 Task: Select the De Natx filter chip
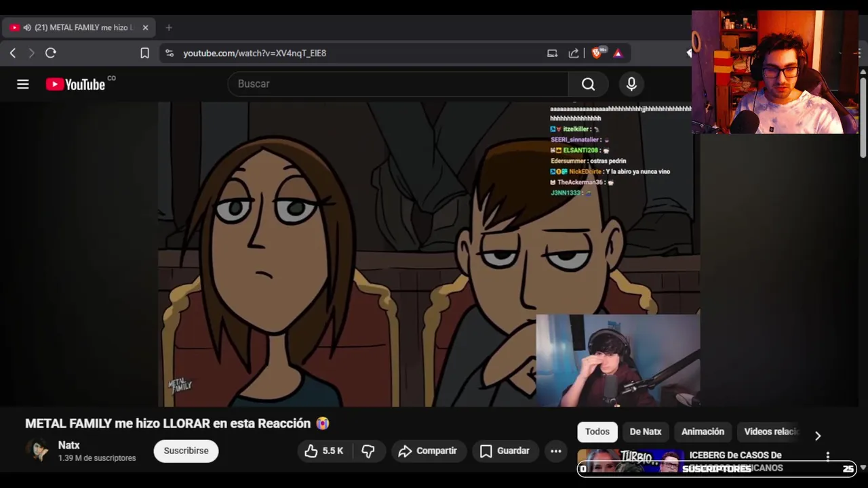646,432
